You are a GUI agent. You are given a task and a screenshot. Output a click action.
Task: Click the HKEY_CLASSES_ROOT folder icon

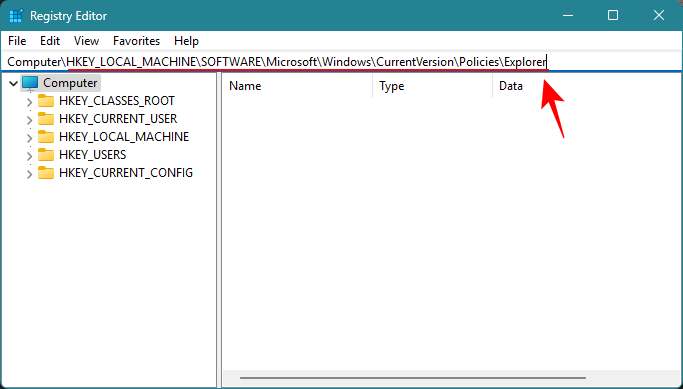pos(46,101)
